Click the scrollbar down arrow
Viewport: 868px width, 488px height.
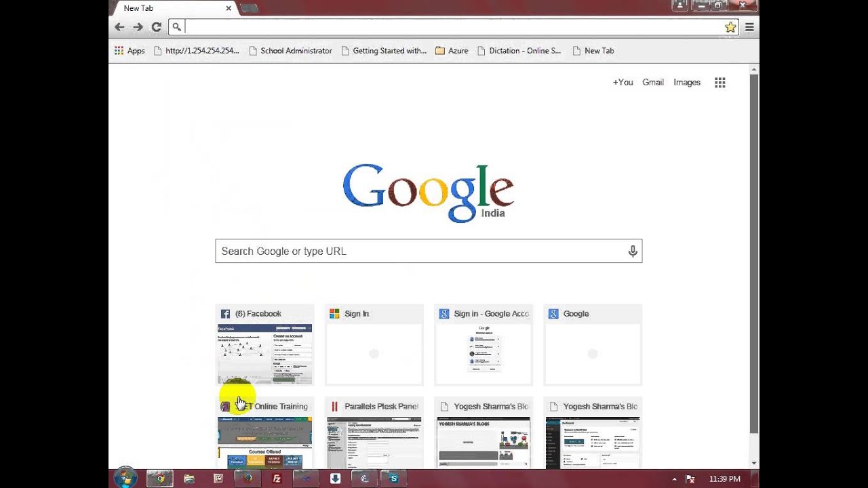pos(754,464)
